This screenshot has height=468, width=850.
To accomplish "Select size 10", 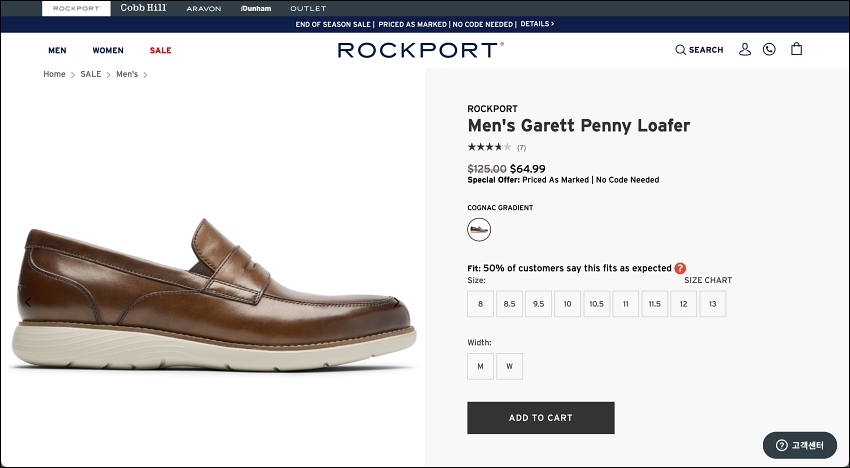I will pyautogui.click(x=568, y=304).
